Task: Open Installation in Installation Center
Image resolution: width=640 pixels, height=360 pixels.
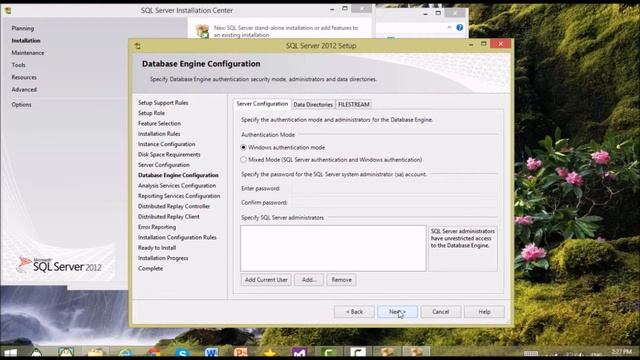Action: pyautogui.click(x=26, y=41)
